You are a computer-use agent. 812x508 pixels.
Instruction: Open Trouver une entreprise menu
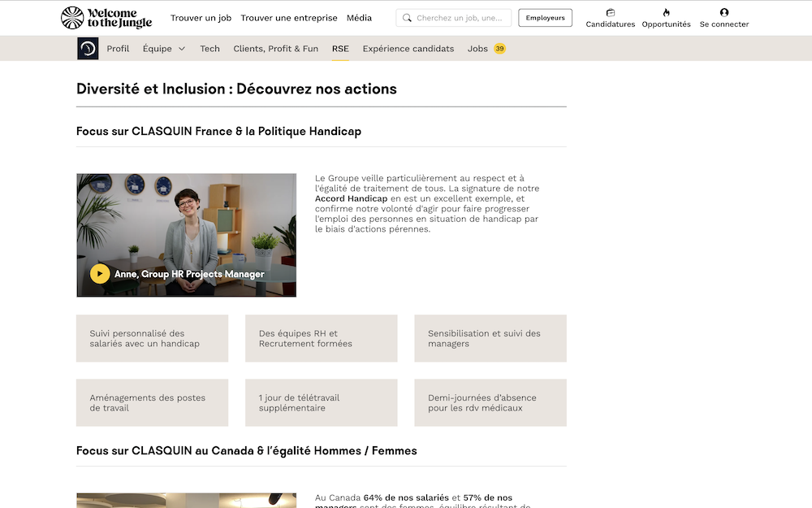289,18
